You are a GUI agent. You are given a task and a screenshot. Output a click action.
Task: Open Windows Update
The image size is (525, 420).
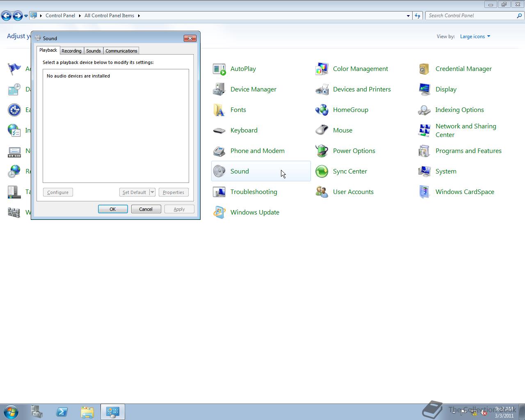(254, 212)
